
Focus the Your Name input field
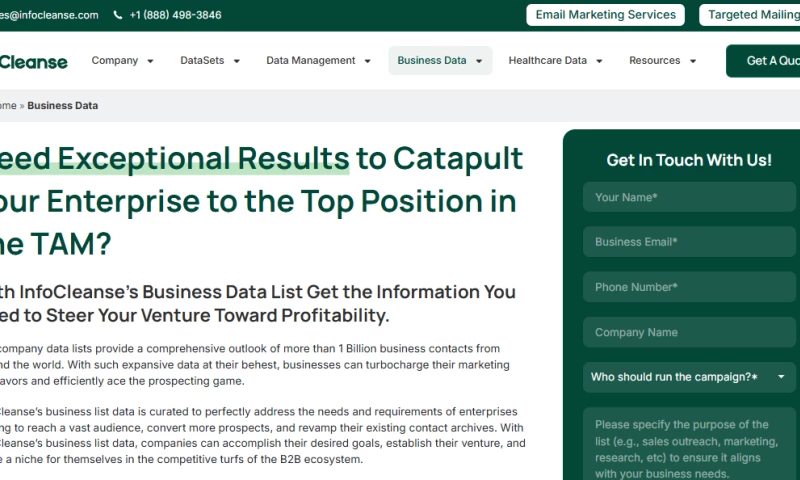(689, 197)
